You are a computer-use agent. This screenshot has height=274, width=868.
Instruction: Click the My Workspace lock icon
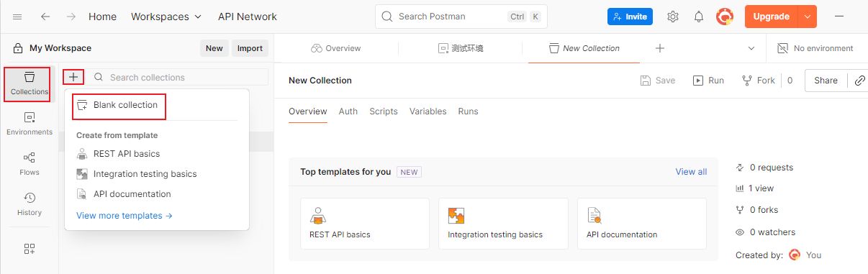pos(18,48)
